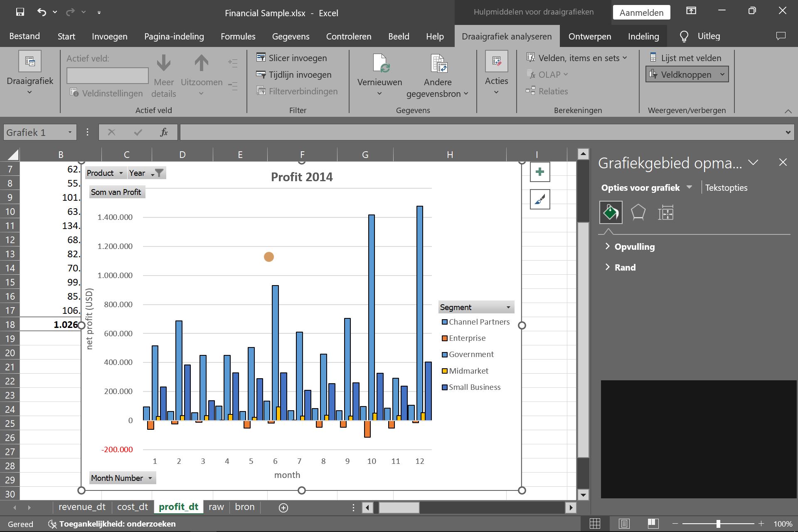The image size is (798, 532).
Task: Click the Vernieuwen refresh icon
Action: [x=380, y=63]
